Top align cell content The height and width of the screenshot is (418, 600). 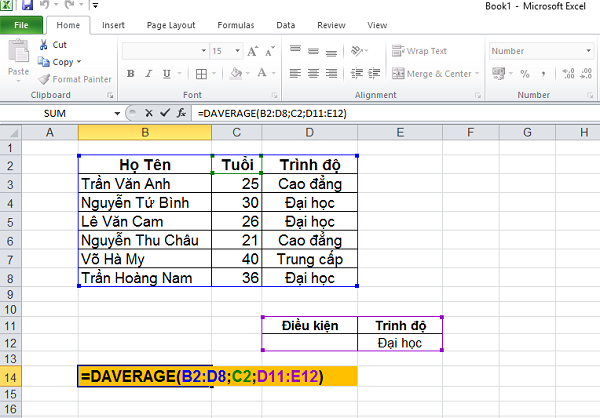[x=295, y=51]
